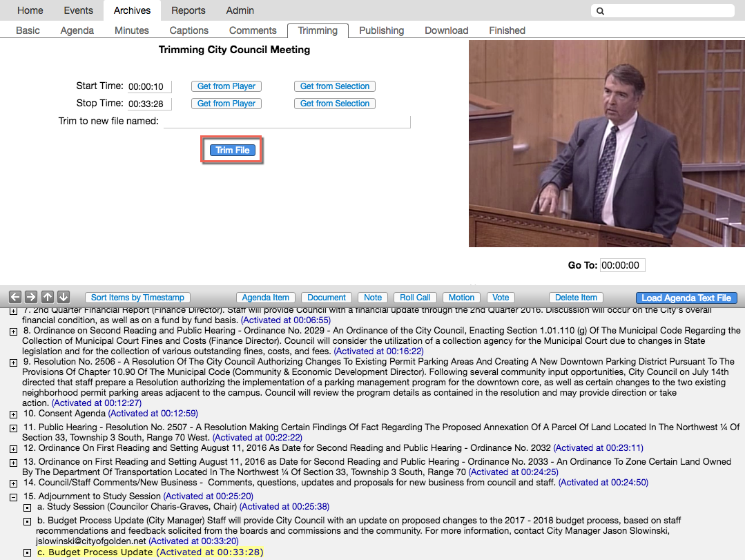Click the Go To time field
The image size is (745, 560).
click(622, 265)
